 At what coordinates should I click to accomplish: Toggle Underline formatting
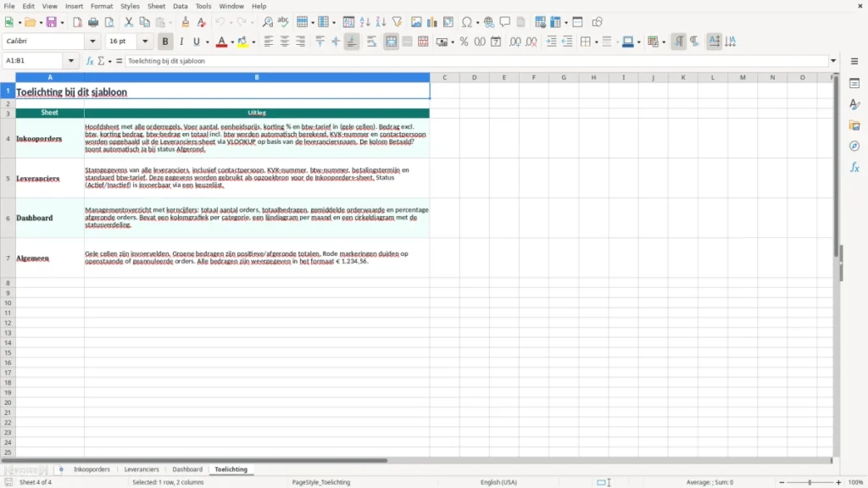(x=196, y=42)
